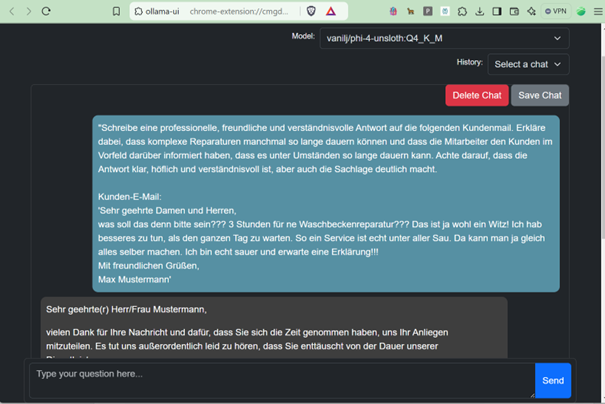Open the Model dropdown showing vanilj/phi-4-unsloth:Q4_K_M

pos(444,38)
